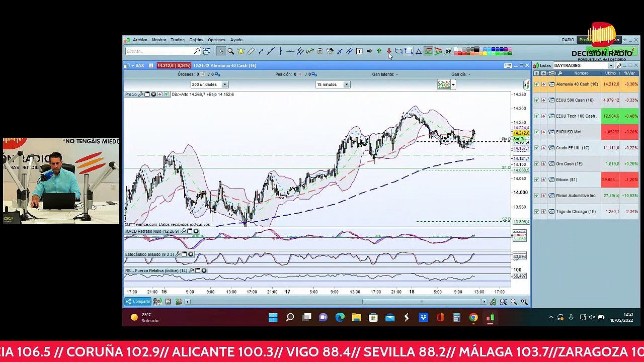
Task: Click sell arrow for Rivian Automotive
Action: (544, 196)
